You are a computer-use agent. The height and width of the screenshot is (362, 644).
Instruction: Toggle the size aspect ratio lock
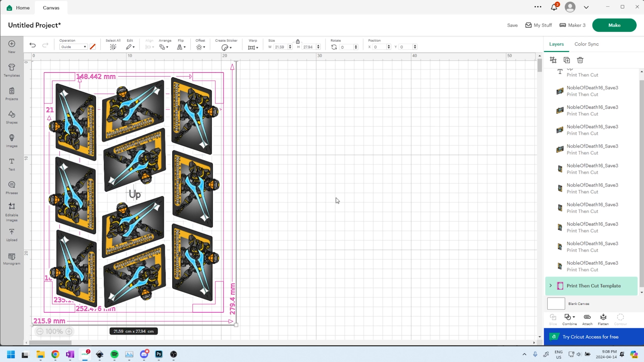click(x=298, y=41)
